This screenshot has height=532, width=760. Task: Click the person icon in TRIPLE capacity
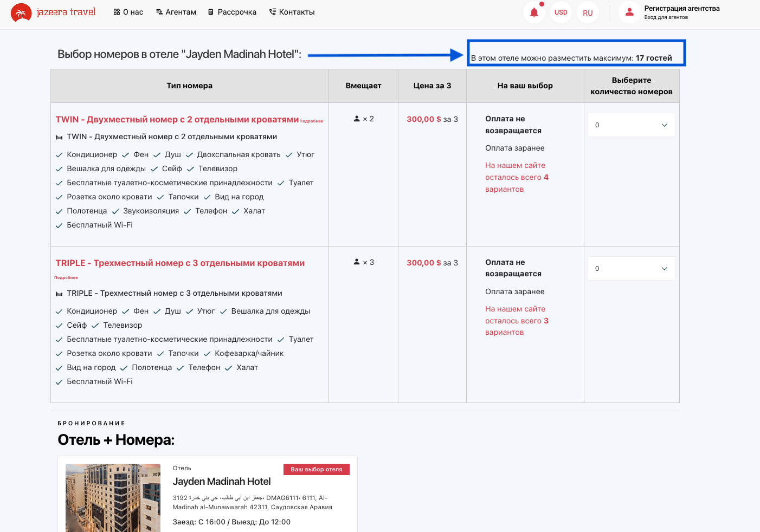pos(357,262)
